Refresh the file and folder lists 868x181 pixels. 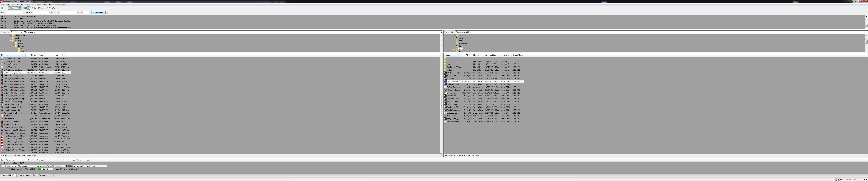[x=25, y=8]
